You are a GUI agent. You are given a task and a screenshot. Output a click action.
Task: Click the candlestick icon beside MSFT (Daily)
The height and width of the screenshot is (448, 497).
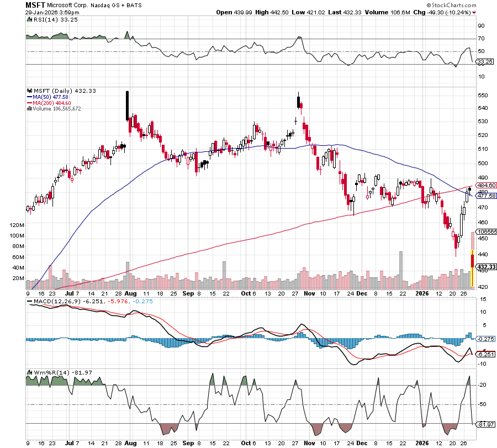point(29,91)
